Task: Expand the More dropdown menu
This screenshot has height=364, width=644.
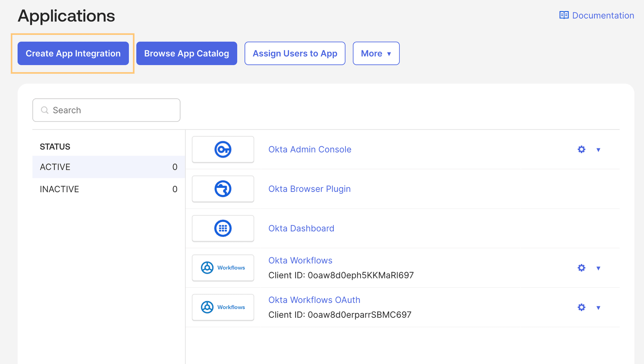Action: 376,53
